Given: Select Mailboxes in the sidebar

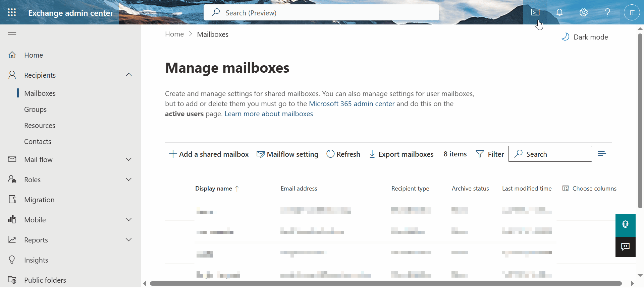Looking at the screenshot, I should coord(40,93).
